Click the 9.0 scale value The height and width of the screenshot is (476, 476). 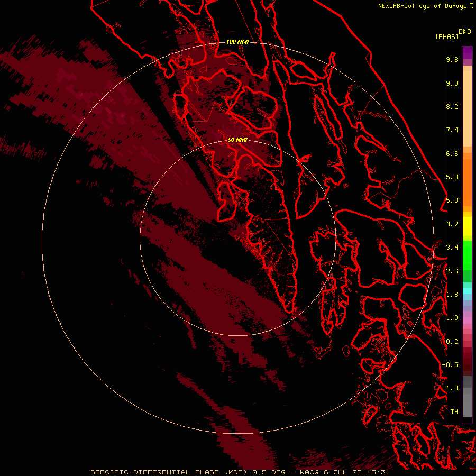[452, 83]
